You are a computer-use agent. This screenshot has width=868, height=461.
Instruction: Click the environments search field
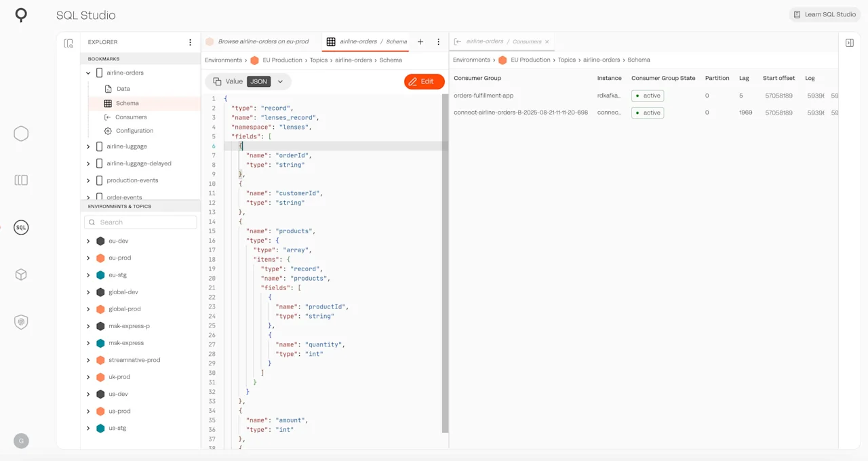point(140,222)
